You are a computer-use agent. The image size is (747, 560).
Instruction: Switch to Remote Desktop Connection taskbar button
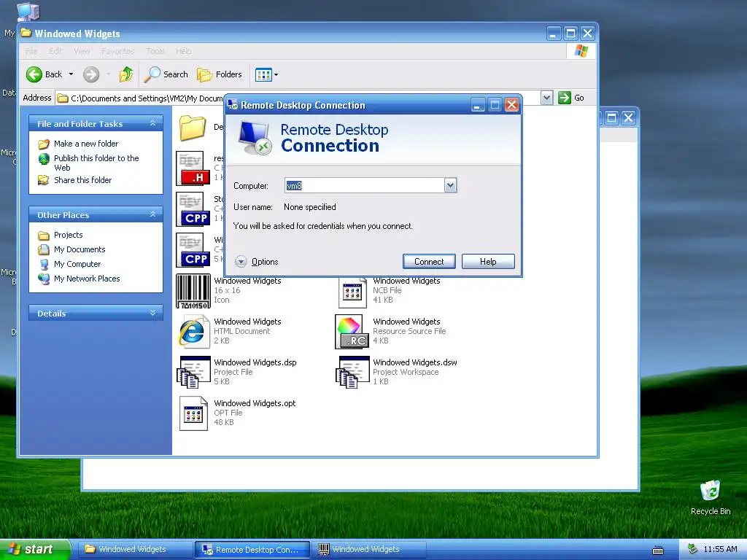click(x=252, y=550)
